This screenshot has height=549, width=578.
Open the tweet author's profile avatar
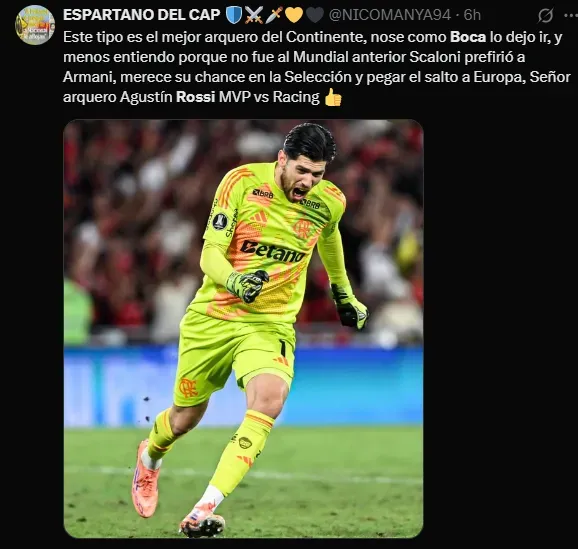pyautogui.click(x=35, y=25)
